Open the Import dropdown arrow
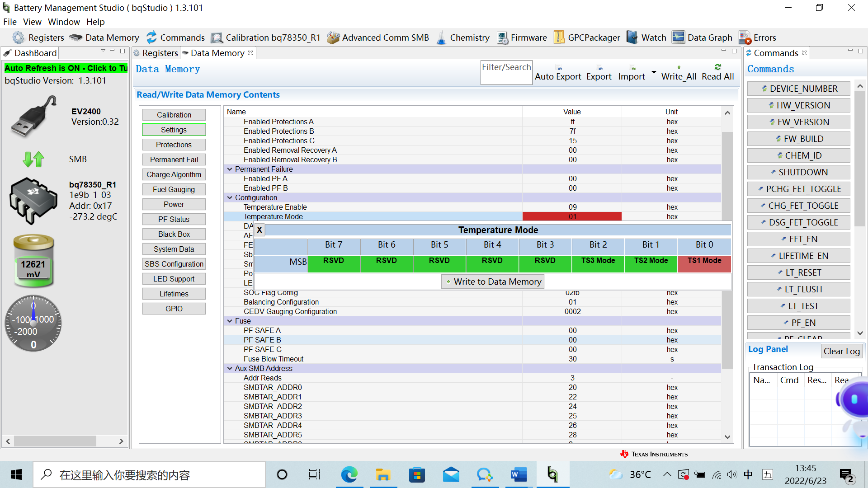Viewport: 868px width, 488px height. (654, 72)
